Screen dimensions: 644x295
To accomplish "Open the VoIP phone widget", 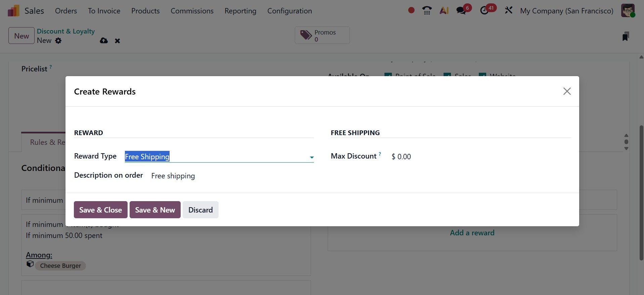I will coord(427,11).
